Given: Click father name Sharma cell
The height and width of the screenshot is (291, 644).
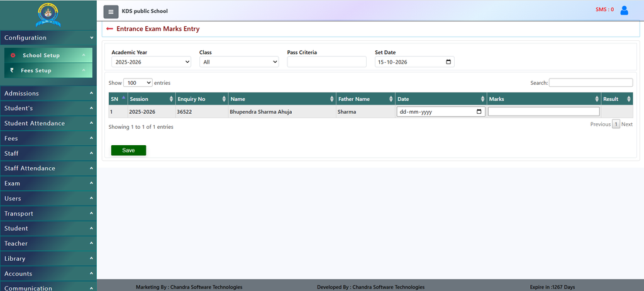Looking at the screenshot, I should tap(365, 112).
